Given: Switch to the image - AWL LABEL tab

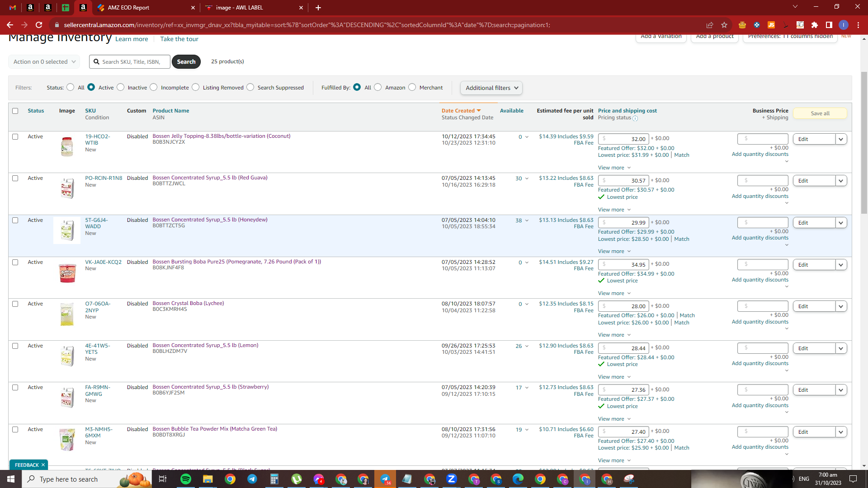Looking at the screenshot, I should coord(254,8).
